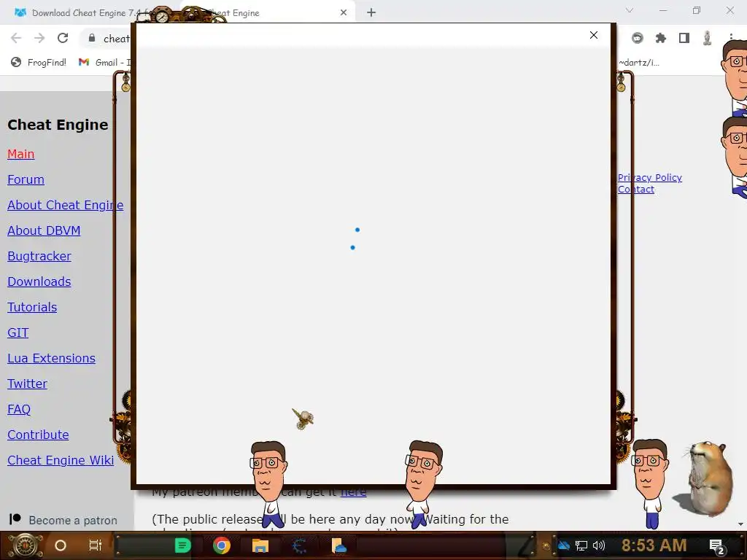Reload the Cheat Engine page
Viewport: 747px width, 560px height.
pos(63,38)
